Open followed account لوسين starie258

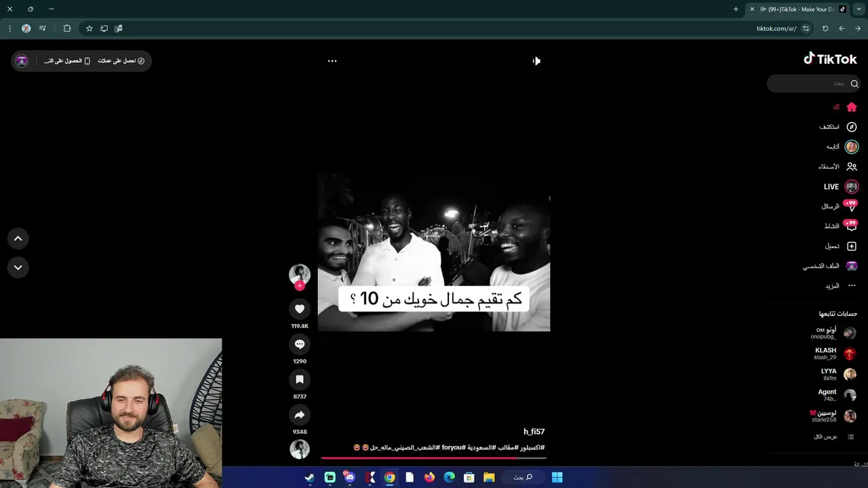833,416
